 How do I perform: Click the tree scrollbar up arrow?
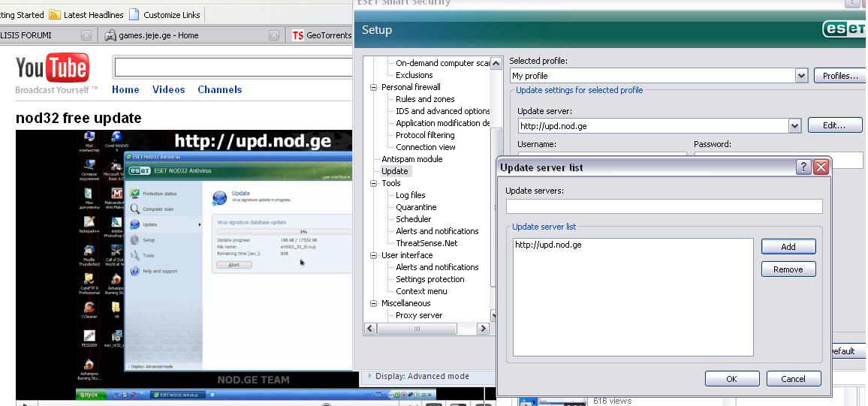[496, 62]
